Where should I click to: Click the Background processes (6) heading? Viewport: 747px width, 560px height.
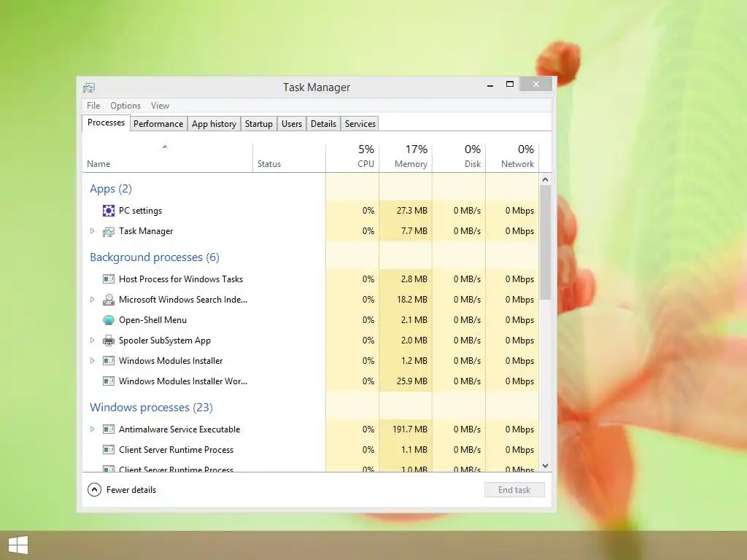point(155,257)
